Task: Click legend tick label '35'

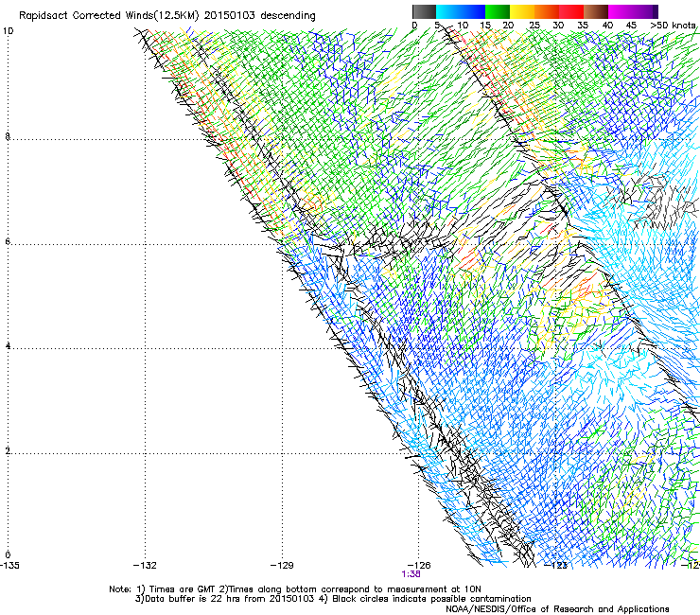Action: coord(583,26)
